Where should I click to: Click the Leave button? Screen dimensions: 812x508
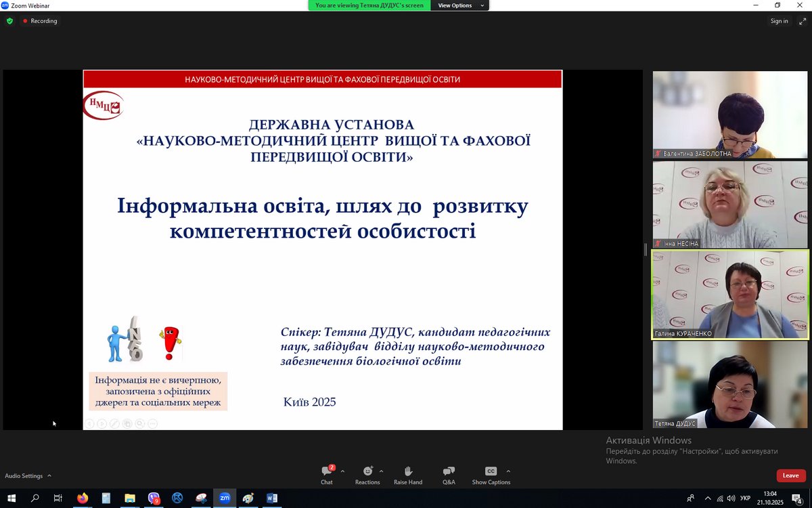point(790,475)
